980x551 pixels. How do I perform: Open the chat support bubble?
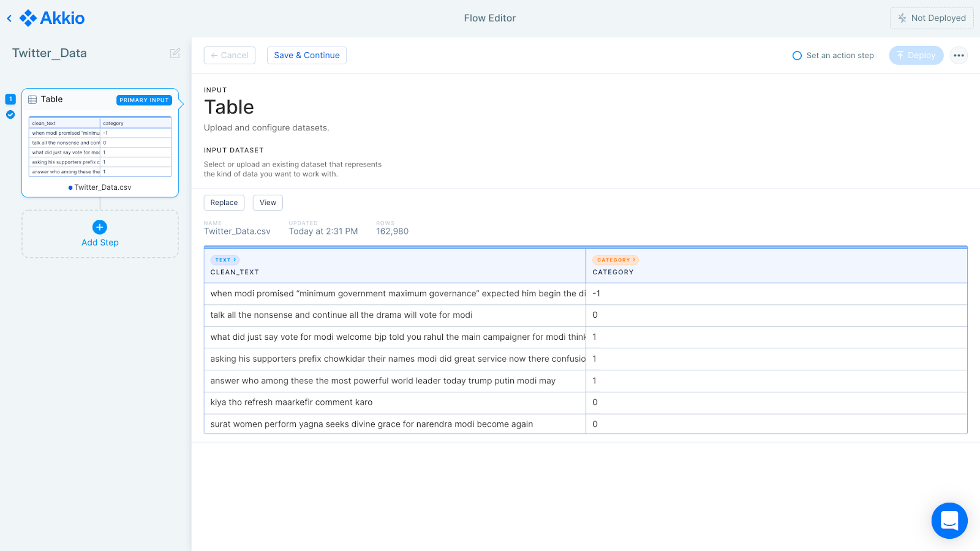(x=949, y=520)
